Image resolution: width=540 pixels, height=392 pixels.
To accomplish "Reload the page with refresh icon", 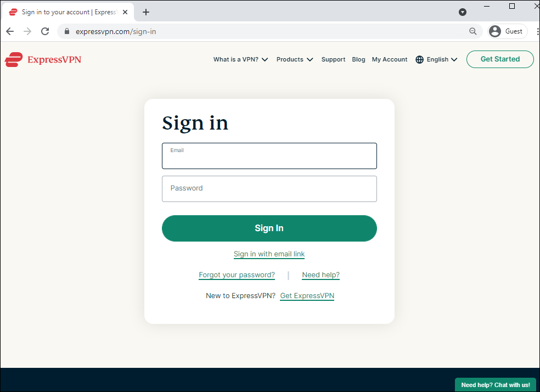I will click(45, 31).
